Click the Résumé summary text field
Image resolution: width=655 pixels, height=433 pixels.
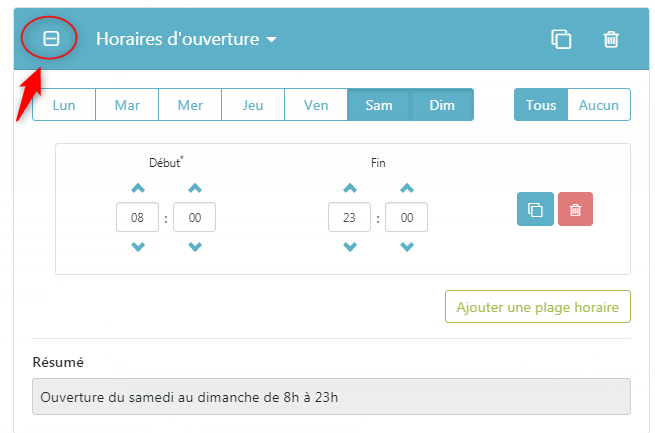pos(331,397)
